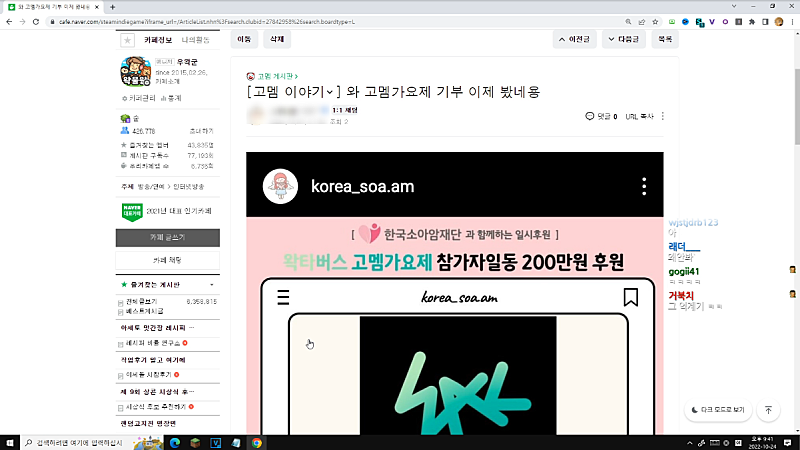Click the 초대하기 invite link
The width and height of the screenshot is (800, 450).
(x=202, y=131)
